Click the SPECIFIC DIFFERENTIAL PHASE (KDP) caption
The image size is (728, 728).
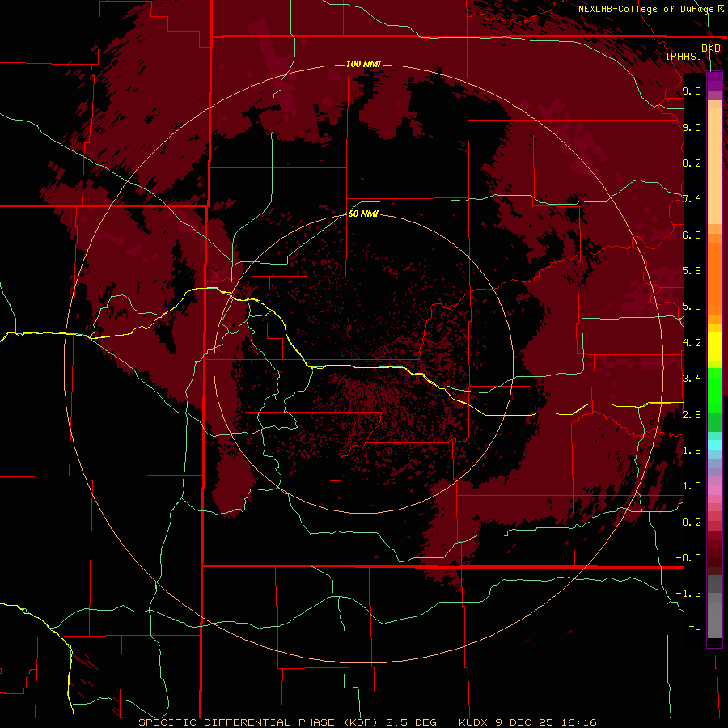tap(260, 722)
